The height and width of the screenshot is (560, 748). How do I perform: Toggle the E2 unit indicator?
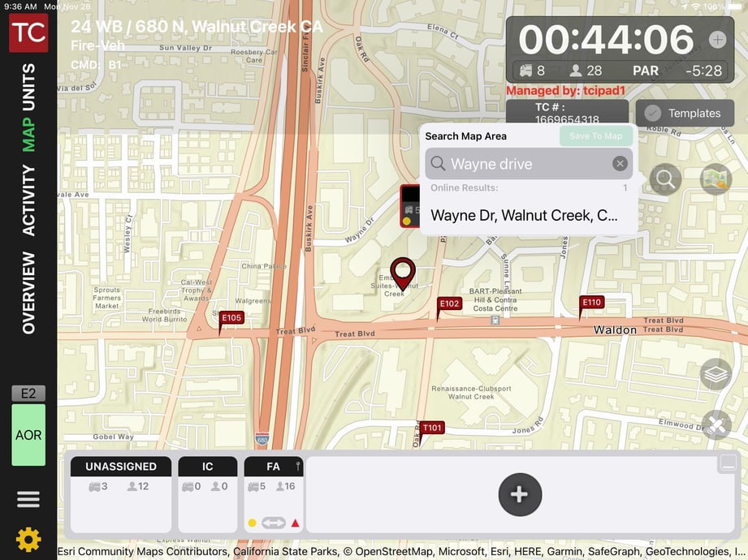[28, 394]
